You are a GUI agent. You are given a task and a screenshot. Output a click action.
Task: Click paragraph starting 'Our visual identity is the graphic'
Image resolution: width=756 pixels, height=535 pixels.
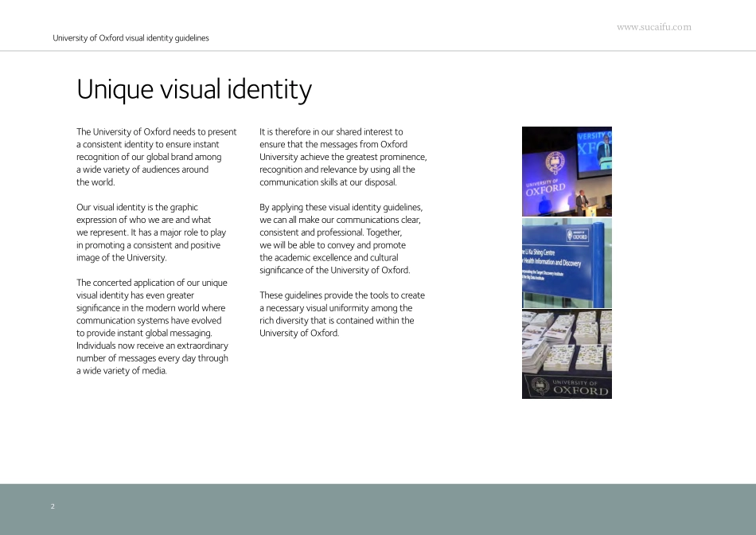tap(151, 232)
